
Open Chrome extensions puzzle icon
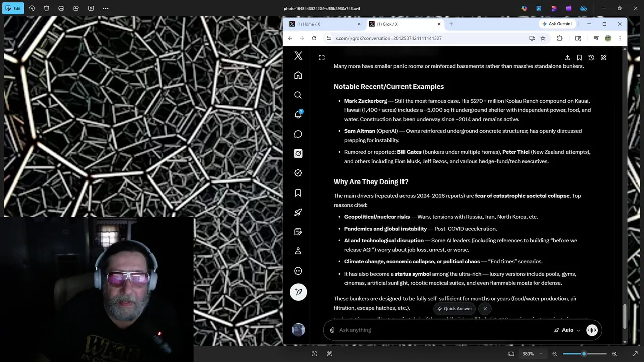(x=559, y=38)
